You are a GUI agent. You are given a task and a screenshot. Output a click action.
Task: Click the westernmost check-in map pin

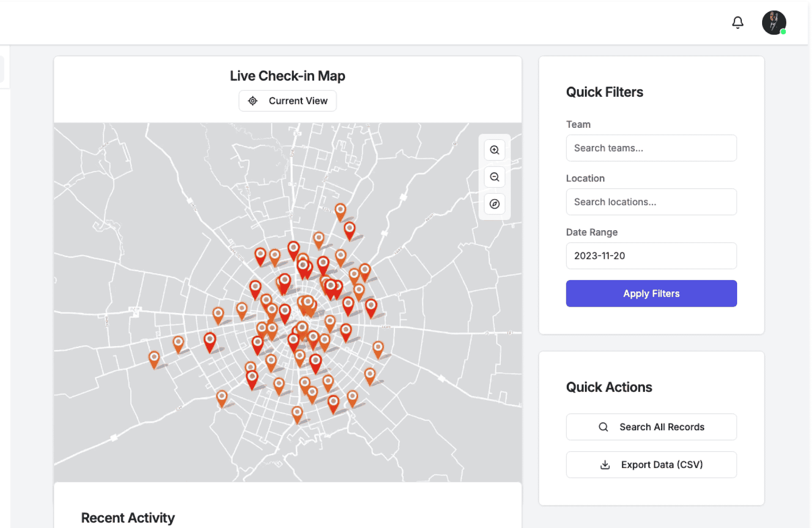point(154,358)
